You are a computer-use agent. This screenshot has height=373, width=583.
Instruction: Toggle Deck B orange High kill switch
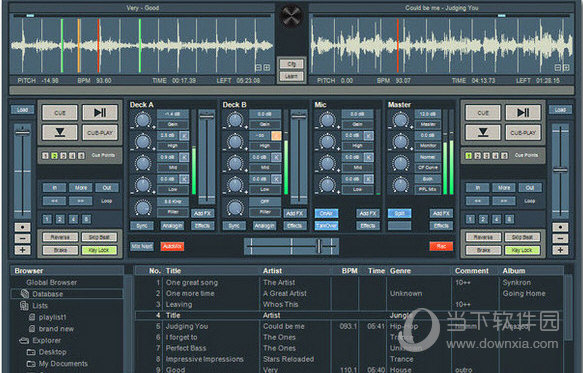276,135
